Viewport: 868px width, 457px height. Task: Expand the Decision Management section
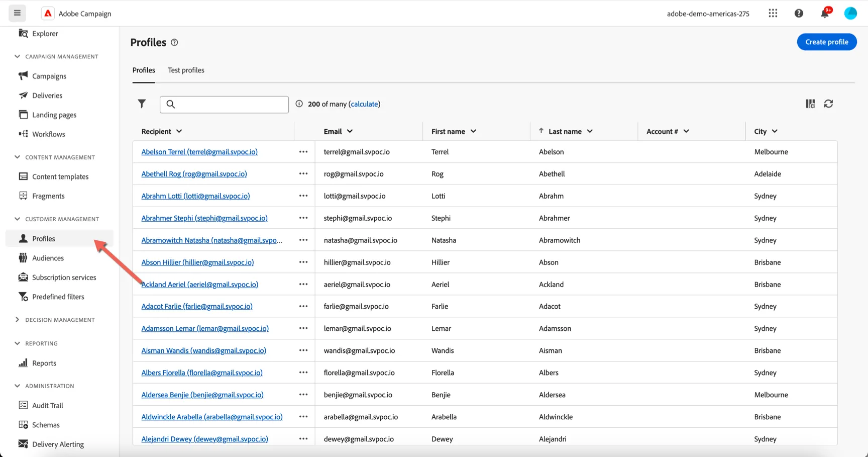18,320
